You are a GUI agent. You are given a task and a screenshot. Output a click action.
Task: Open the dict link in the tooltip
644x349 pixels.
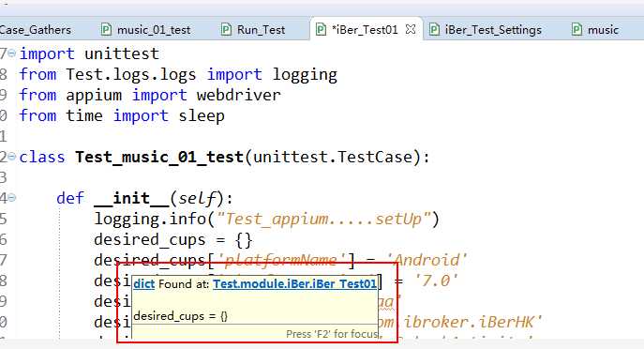point(144,283)
